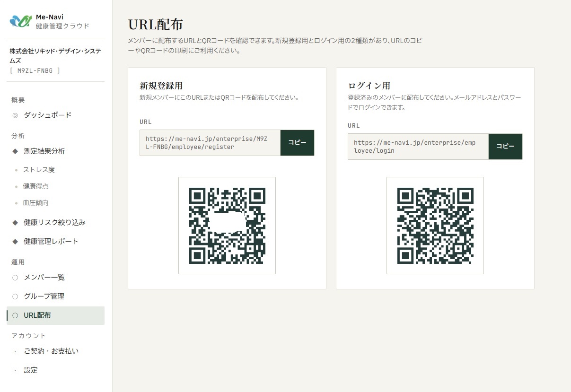
Task: Click diamond icon beside 測定結果分析
Action: pos(15,151)
